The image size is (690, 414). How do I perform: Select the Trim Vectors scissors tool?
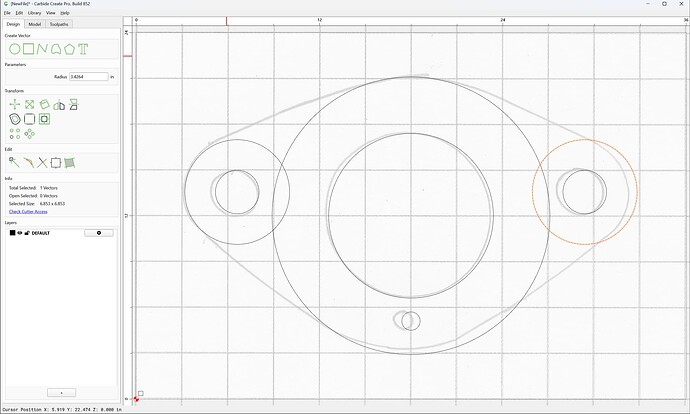[x=42, y=163]
